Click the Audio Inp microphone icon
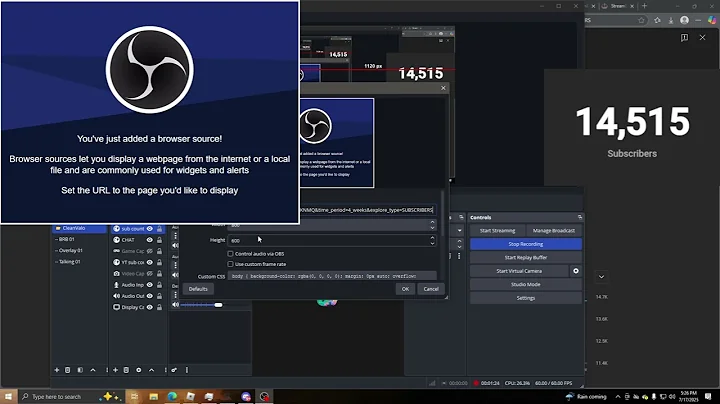 [117, 285]
